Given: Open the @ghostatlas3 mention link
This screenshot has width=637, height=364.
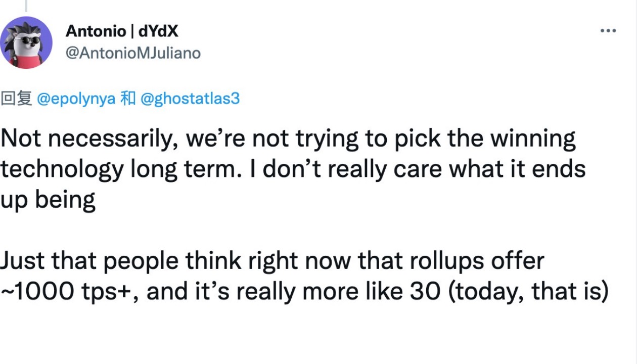Looking at the screenshot, I should click(x=189, y=99).
